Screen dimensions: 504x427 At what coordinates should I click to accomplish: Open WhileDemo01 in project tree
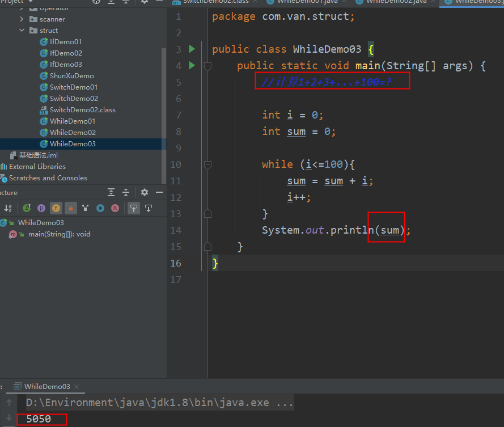[x=73, y=121]
